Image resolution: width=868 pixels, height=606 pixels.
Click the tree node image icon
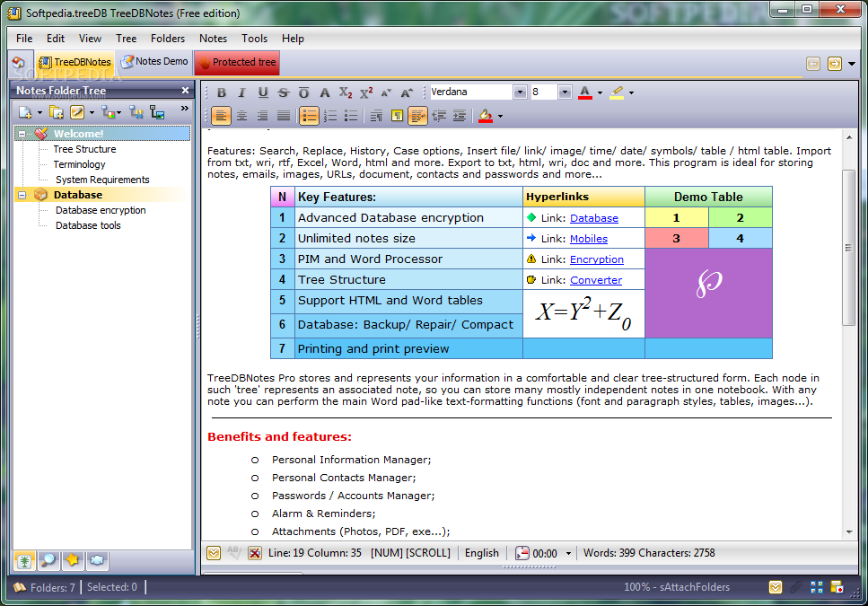coord(157,113)
